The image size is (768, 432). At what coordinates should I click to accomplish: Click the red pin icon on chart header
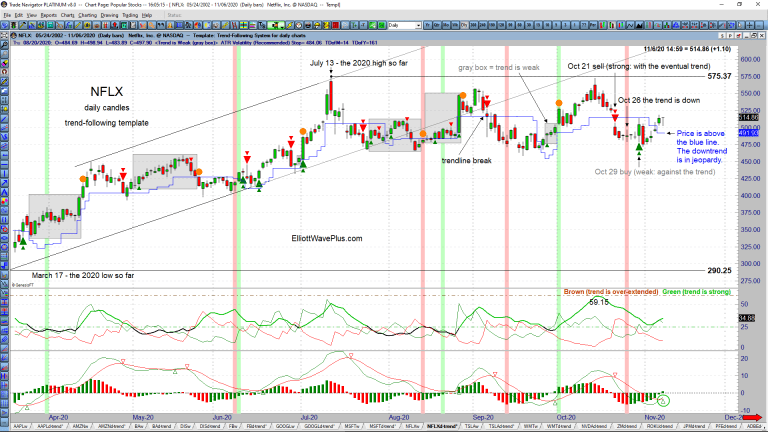738,36
